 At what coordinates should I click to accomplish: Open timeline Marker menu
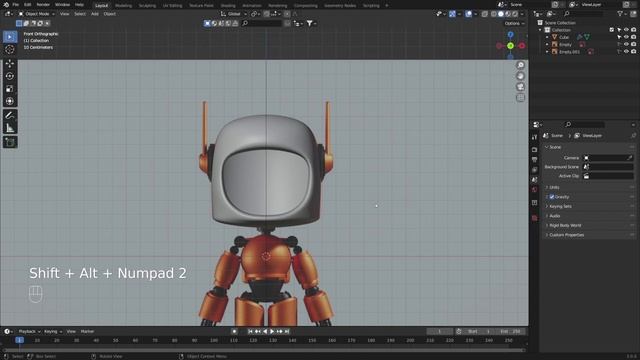pyautogui.click(x=87, y=331)
